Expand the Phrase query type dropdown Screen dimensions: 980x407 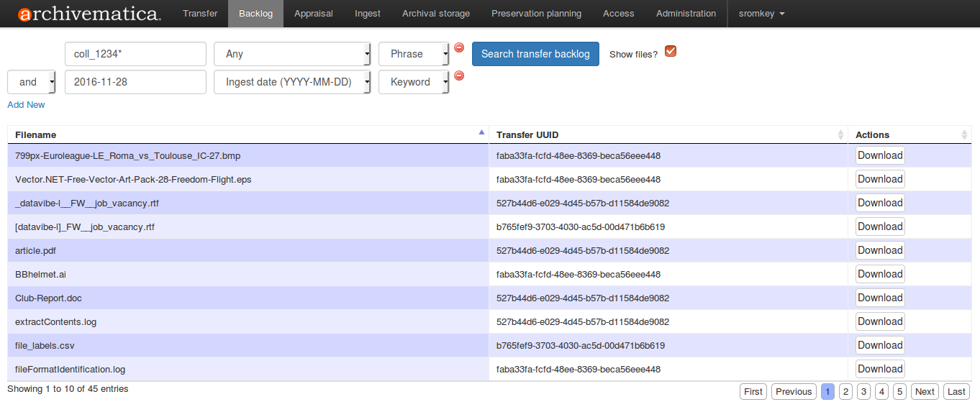pyautogui.click(x=414, y=54)
